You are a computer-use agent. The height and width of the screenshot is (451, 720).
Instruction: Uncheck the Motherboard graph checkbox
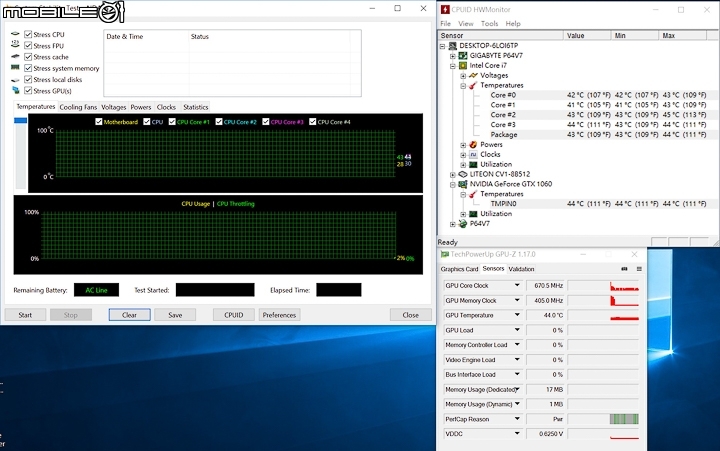99,122
